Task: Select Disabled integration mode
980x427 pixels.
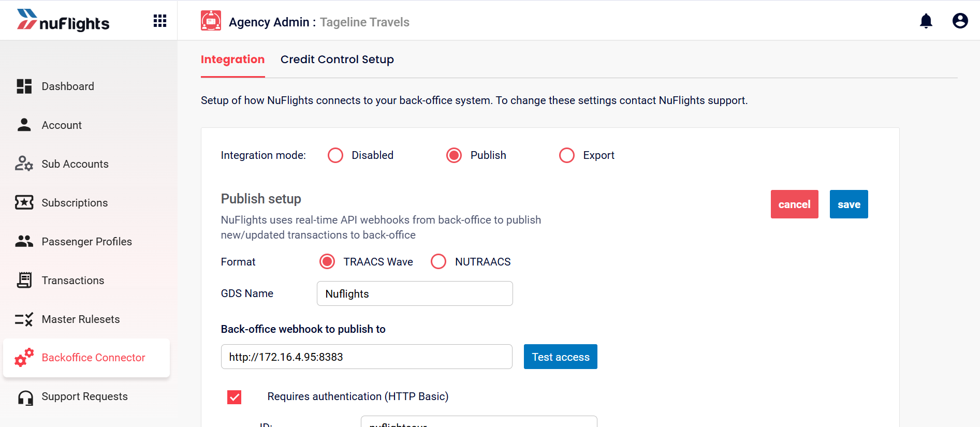Action: coord(335,155)
